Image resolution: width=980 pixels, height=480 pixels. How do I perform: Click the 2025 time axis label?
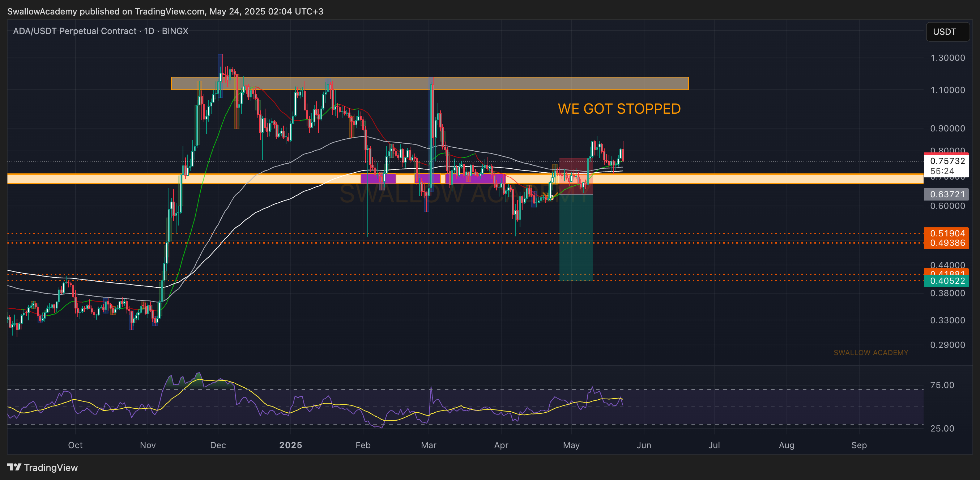[x=291, y=445]
